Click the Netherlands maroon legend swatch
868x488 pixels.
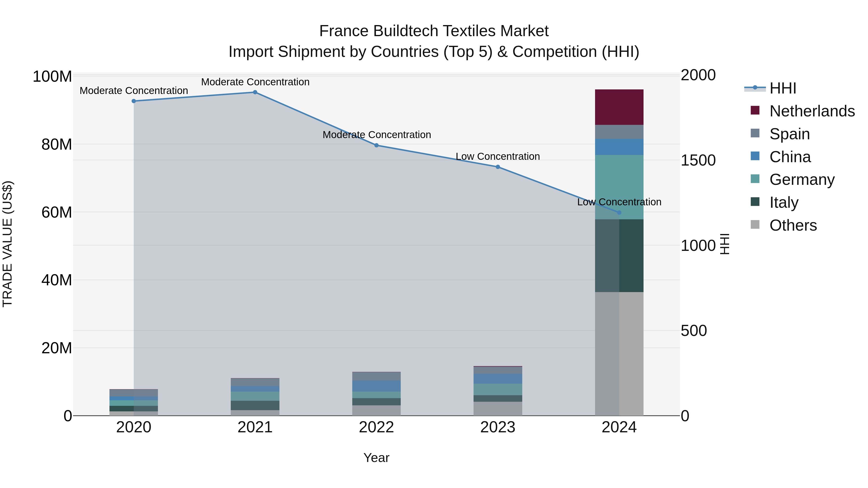pyautogui.click(x=755, y=110)
